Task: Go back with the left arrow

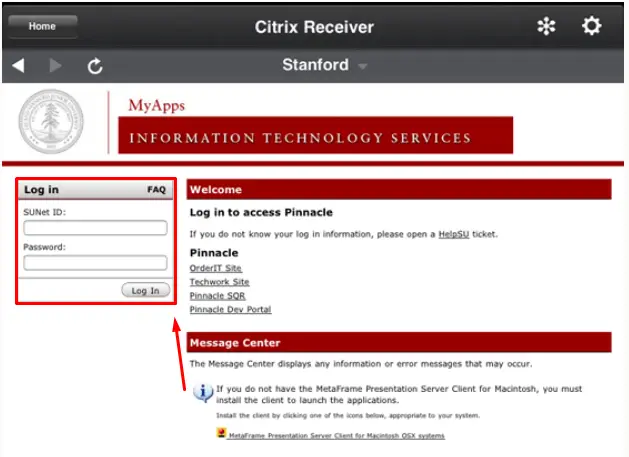Action: (18, 65)
